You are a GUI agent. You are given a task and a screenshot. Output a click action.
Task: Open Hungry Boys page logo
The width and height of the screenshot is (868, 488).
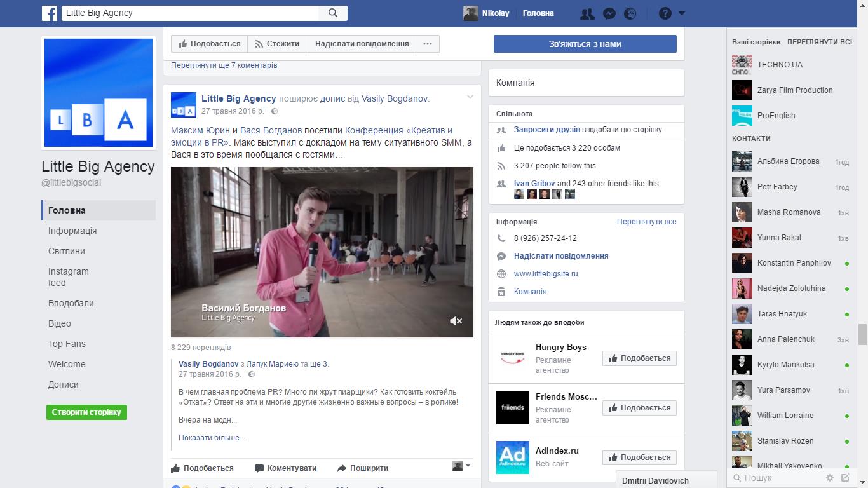(513, 358)
